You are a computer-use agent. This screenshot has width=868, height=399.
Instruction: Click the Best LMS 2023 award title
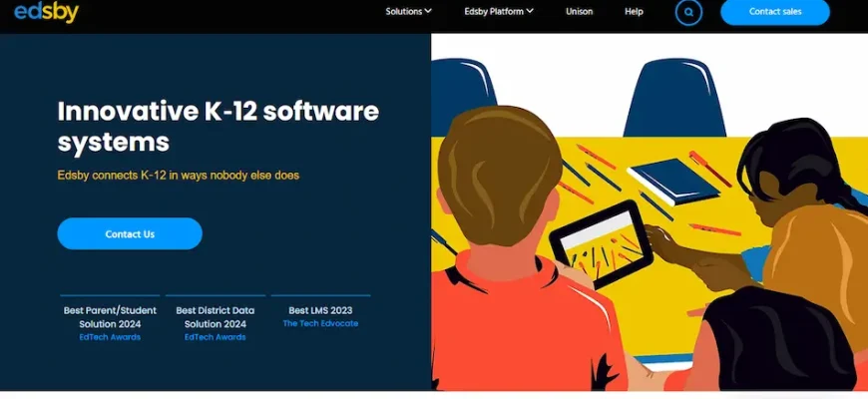[320, 310]
